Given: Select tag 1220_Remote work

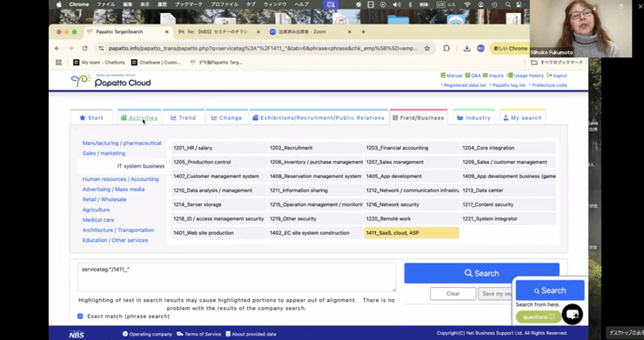Looking at the screenshot, I should tap(412, 219).
